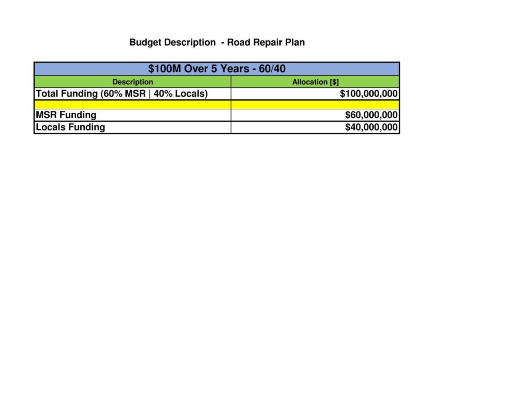Click the $40,000,000 value cell
The image size is (532, 411).
(x=372, y=127)
